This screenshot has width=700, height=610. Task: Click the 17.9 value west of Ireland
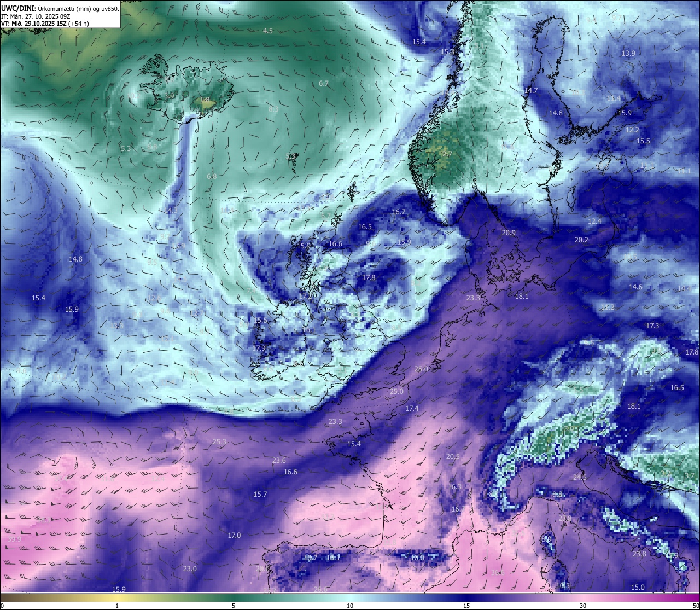point(259,348)
